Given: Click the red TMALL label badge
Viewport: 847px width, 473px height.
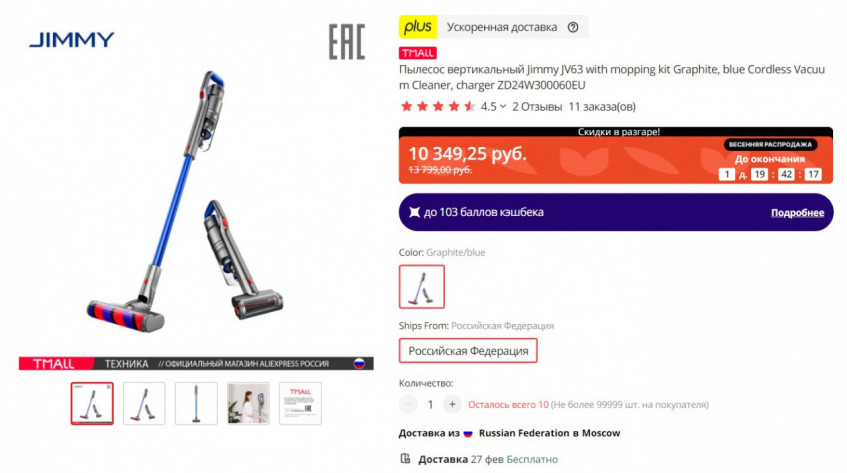Looking at the screenshot, I should click(418, 53).
